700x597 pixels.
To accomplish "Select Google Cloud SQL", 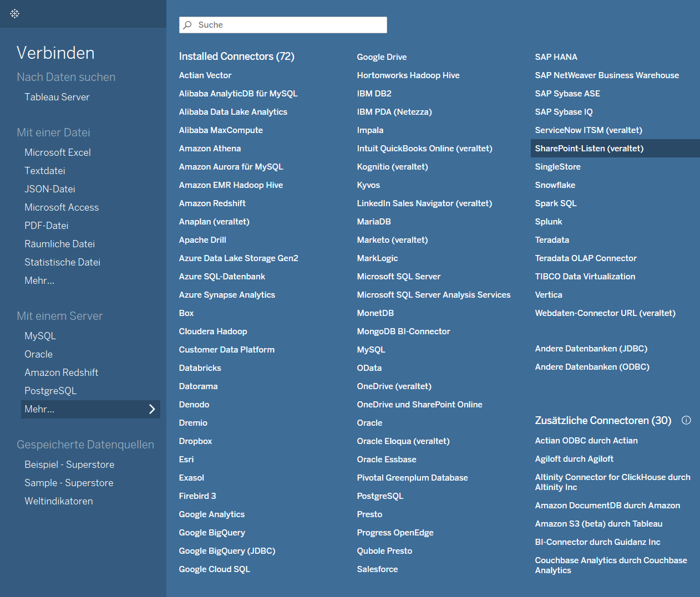I will pos(215,569).
